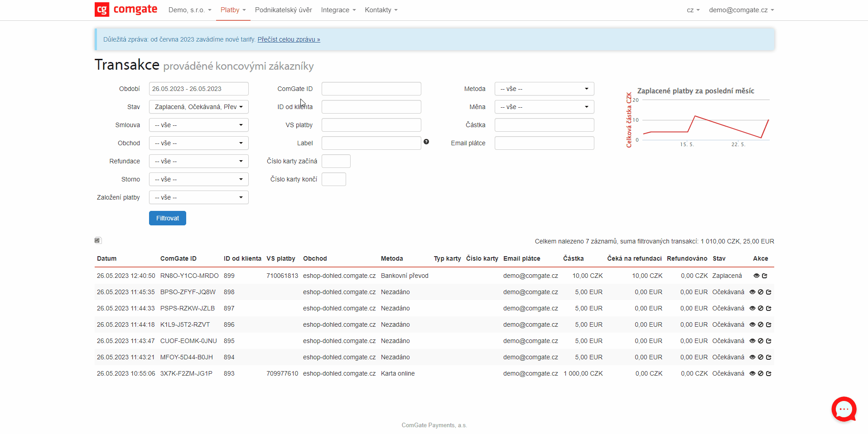Click share-arrow icon for transaction PSPS-RZKW-JZLB
Image resolution: width=868 pixels, height=434 pixels.
pos(769,308)
